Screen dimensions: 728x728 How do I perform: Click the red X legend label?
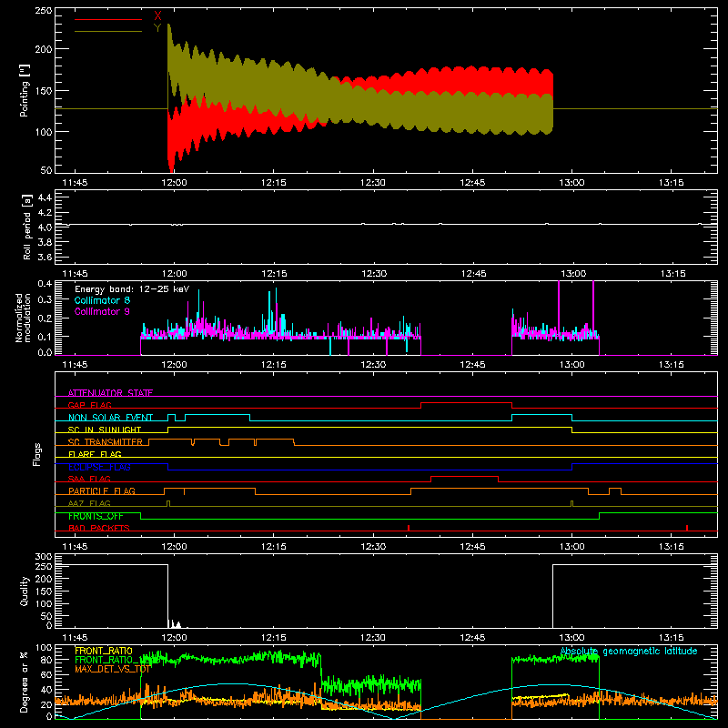coord(157,16)
